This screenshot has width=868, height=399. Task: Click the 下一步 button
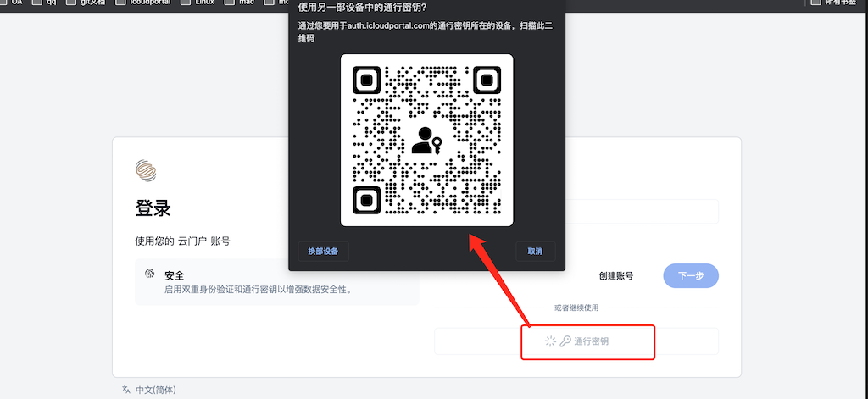(x=691, y=275)
